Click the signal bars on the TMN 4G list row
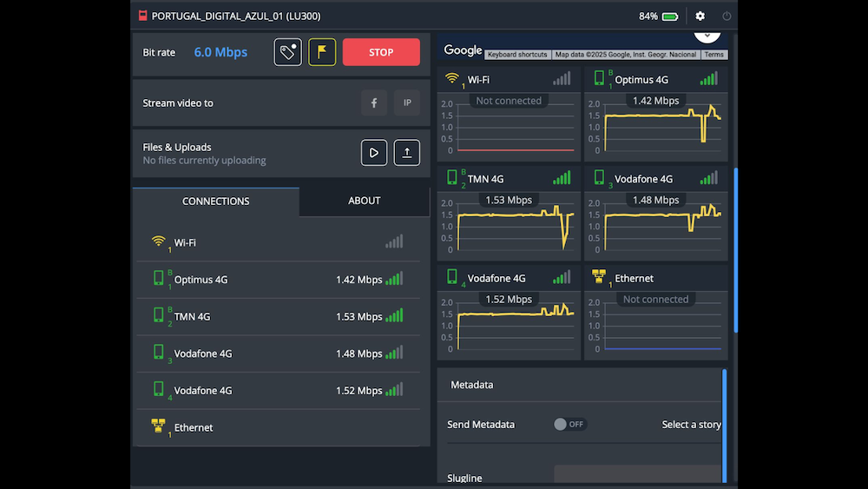Viewport: 868px width, 489px height. [x=394, y=315]
